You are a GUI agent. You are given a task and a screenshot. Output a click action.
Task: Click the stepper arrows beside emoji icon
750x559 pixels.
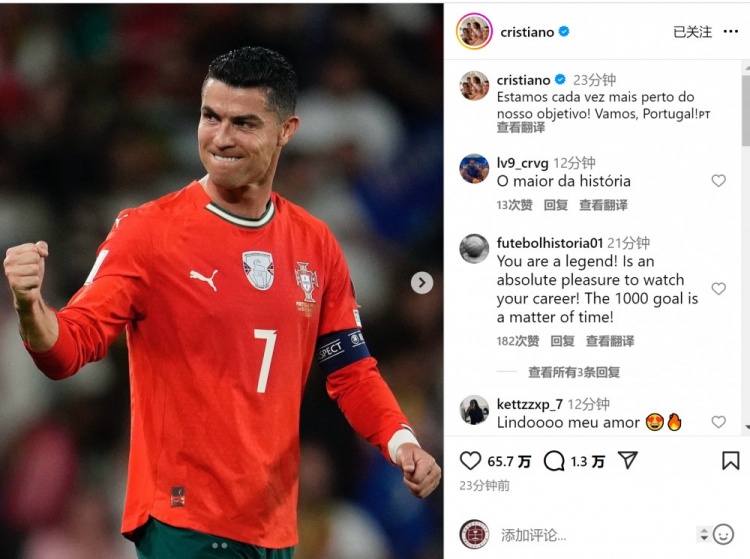[704, 534]
